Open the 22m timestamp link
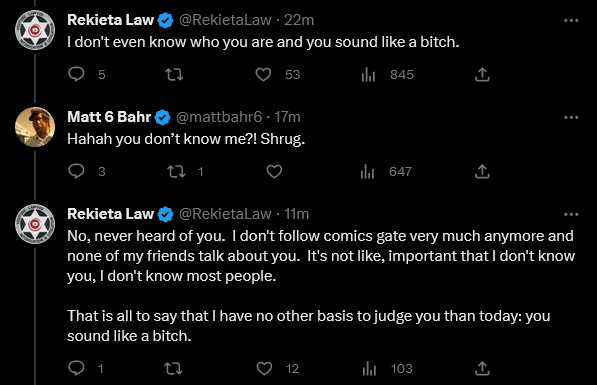Image resolution: width=597 pixels, height=385 pixels. [299, 20]
